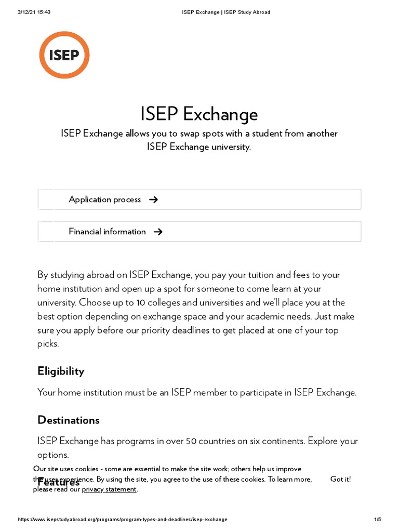Viewport: 399px width, 532px height.
Task: Open the privacy statement link
Action: coord(109,489)
